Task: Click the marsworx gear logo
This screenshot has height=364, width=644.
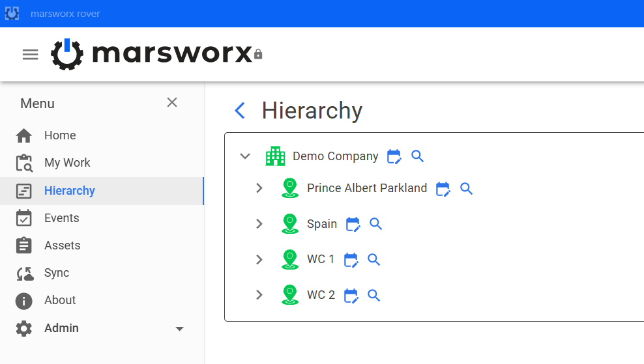Action: click(67, 54)
